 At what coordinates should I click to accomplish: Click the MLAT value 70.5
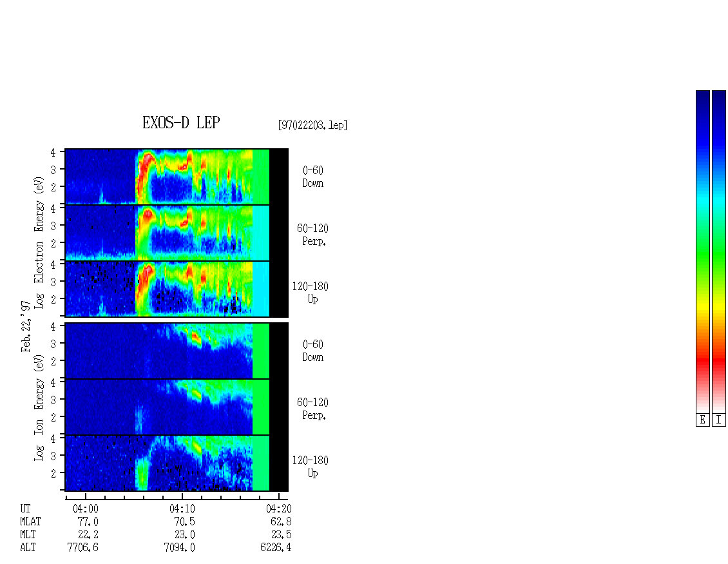pos(184,521)
